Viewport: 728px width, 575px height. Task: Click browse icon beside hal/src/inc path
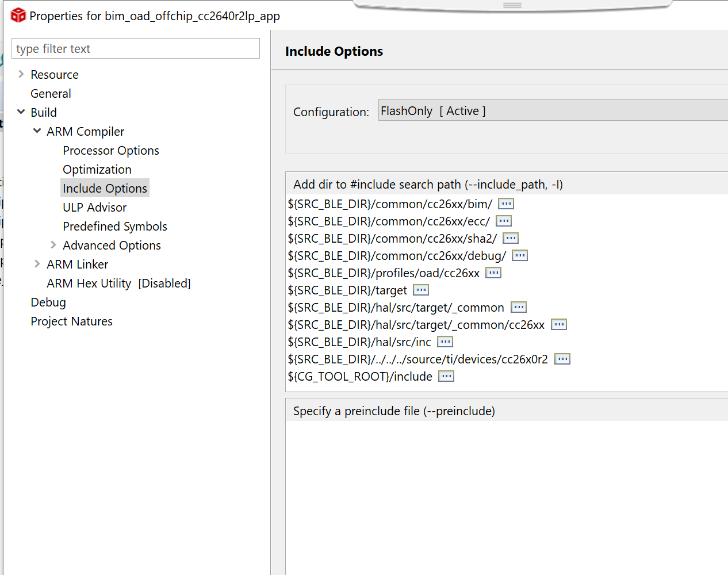pos(445,342)
